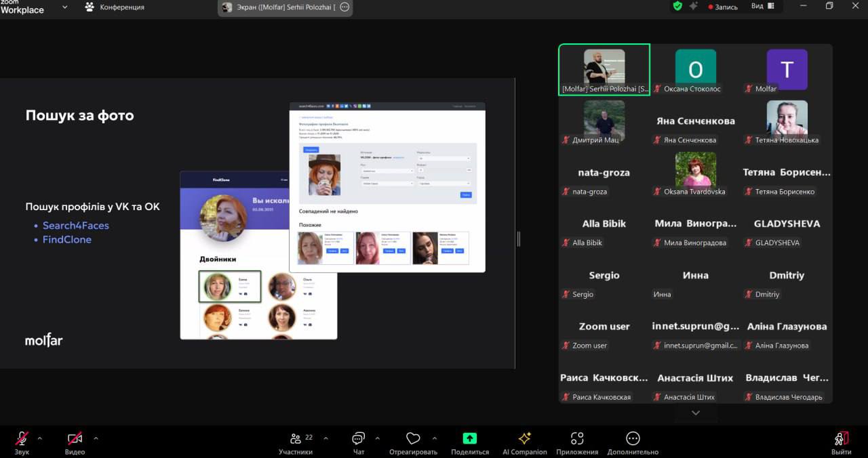Select Раиса Качковская participant tile
Viewport: 868px width, 458px height.
pyautogui.click(x=604, y=378)
